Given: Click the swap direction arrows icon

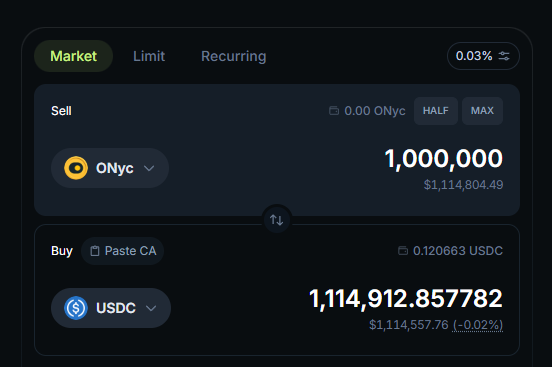Looking at the screenshot, I should coord(277,220).
